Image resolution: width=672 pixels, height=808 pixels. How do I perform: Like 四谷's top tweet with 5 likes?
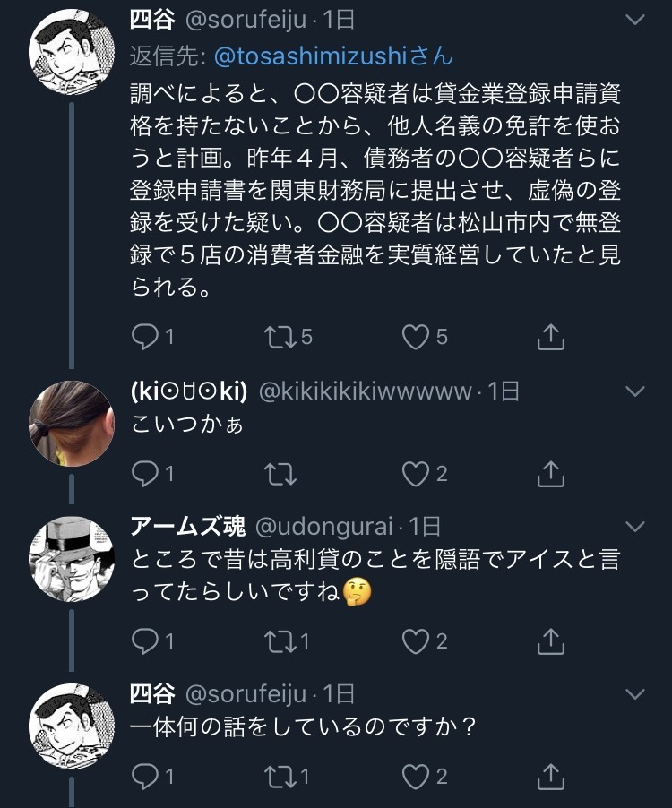click(x=416, y=336)
